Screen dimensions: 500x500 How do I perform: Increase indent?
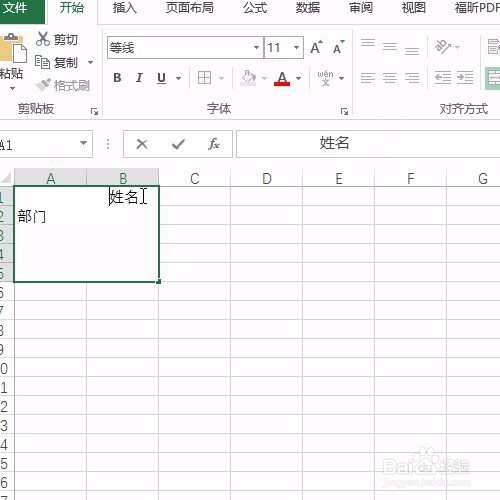coord(465,78)
